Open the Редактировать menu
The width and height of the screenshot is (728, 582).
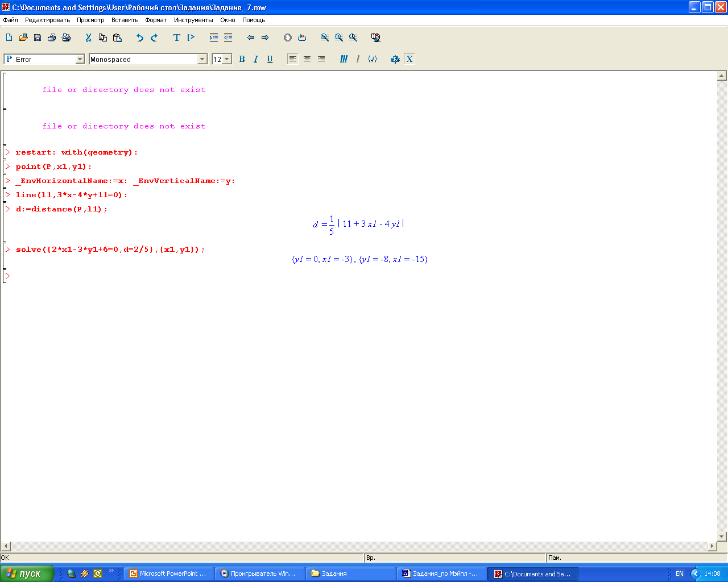(47, 20)
